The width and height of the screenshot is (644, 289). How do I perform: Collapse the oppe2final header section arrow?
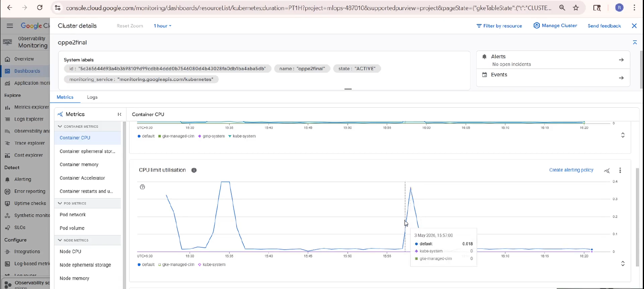pyautogui.click(x=635, y=42)
